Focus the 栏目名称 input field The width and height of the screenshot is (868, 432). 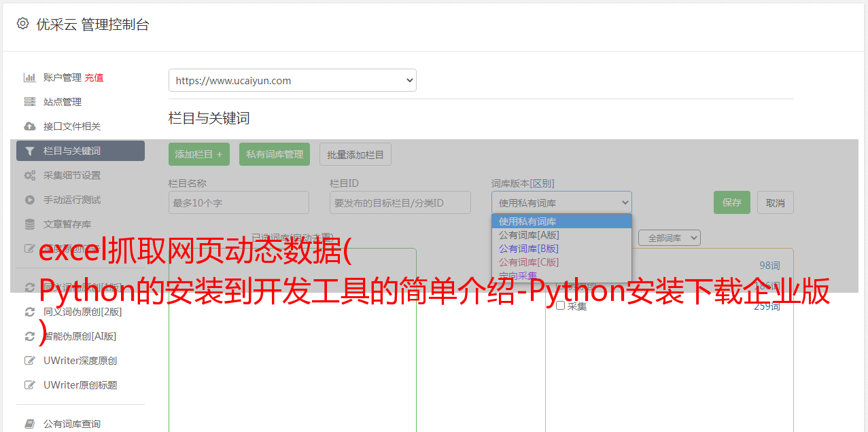(239, 202)
